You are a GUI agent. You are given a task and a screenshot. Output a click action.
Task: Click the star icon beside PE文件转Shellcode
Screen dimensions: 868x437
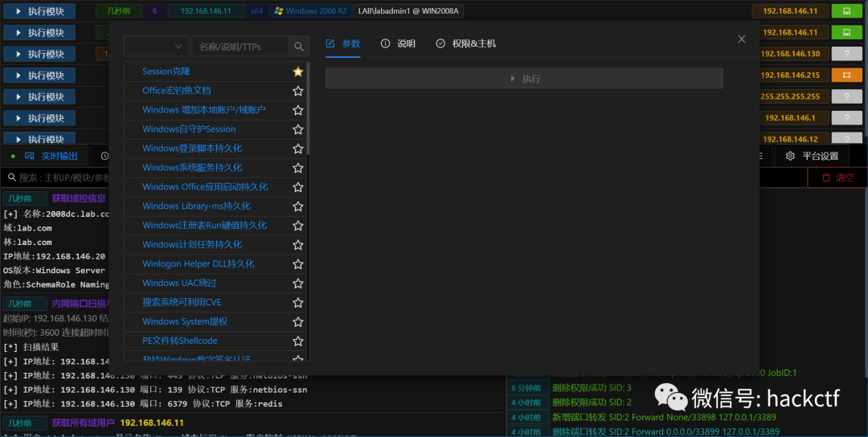click(297, 341)
